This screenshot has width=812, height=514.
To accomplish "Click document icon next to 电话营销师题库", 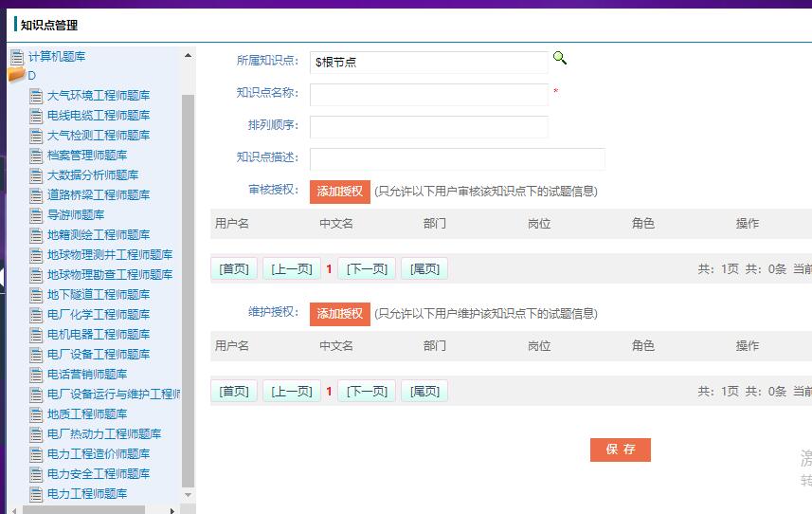I will point(36,375).
